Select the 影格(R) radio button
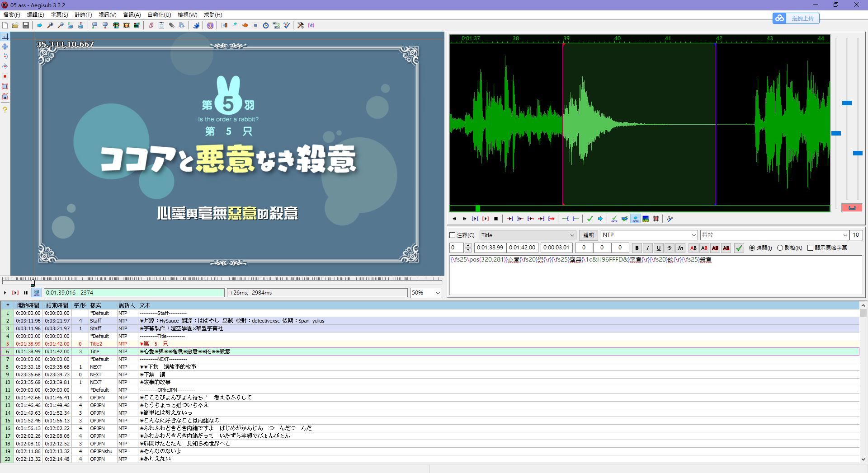The image size is (868, 473). [x=780, y=248]
